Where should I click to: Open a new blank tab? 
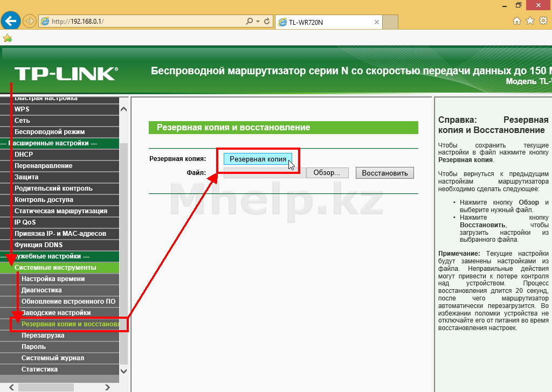point(390,22)
